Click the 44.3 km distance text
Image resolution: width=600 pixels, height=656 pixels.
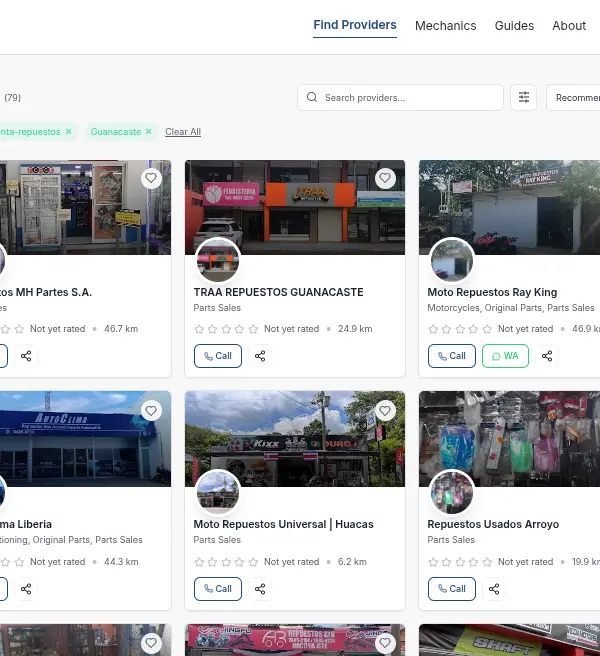click(x=121, y=562)
